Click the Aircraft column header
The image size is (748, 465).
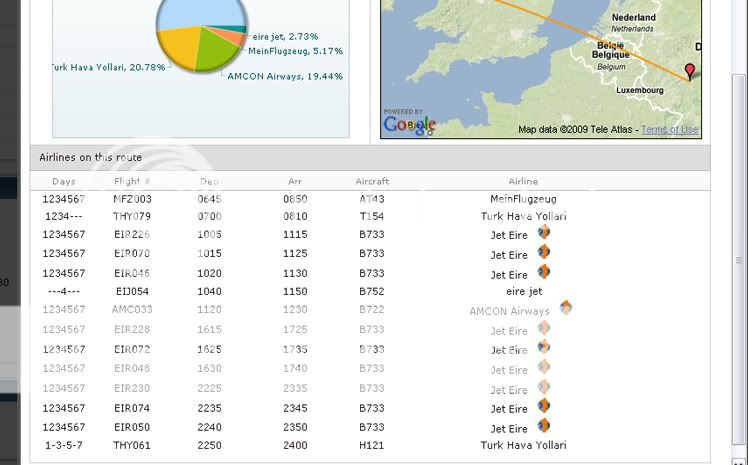[372, 182]
